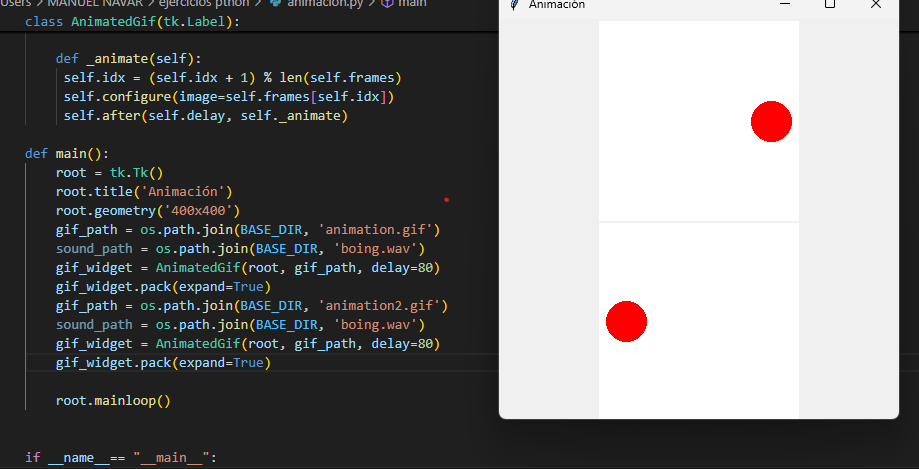This screenshot has height=469, width=919.
Task: Close the Animación window
Action: (876, 4)
